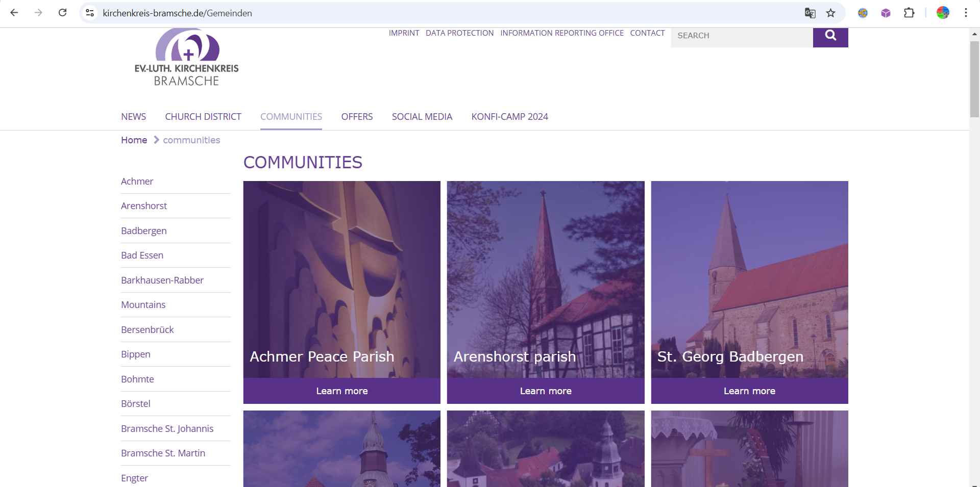Click Learn more under Achmer Peace Parish
The image size is (980, 487).
tap(342, 391)
